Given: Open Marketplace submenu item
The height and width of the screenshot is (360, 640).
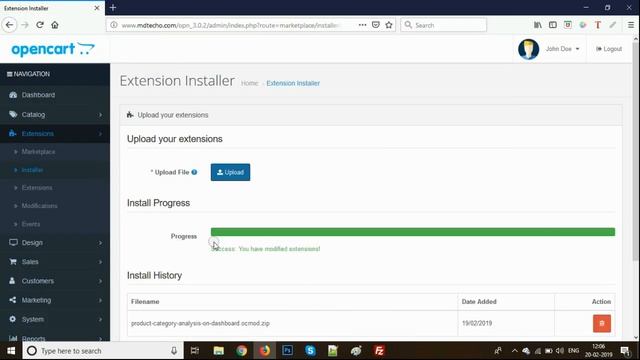Looking at the screenshot, I should coord(38,152).
